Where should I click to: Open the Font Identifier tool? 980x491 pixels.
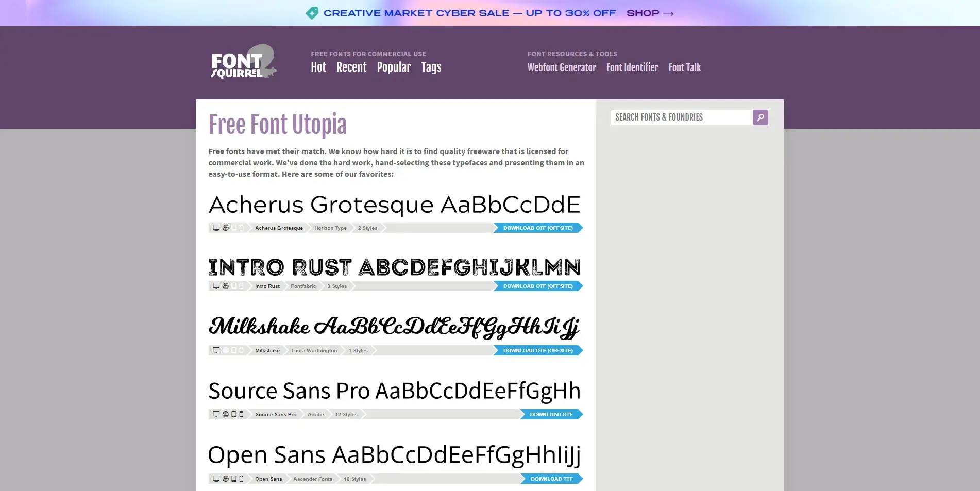(632, 67)
